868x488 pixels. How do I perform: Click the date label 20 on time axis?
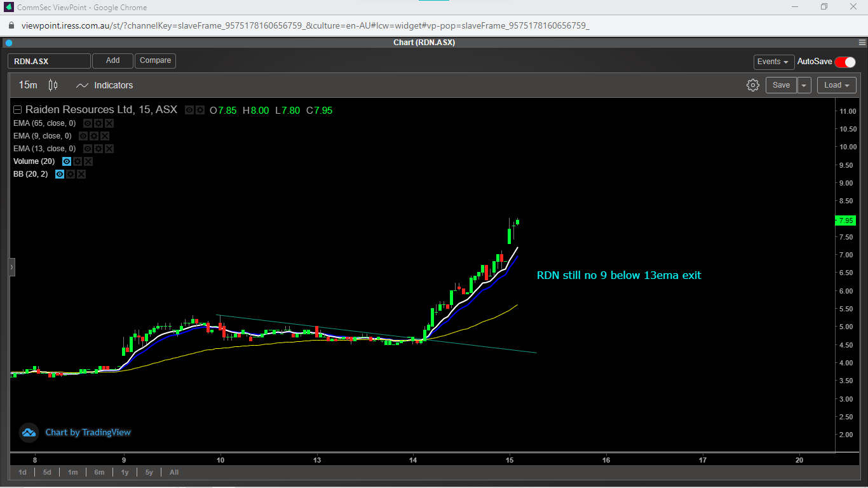point(799,460)
